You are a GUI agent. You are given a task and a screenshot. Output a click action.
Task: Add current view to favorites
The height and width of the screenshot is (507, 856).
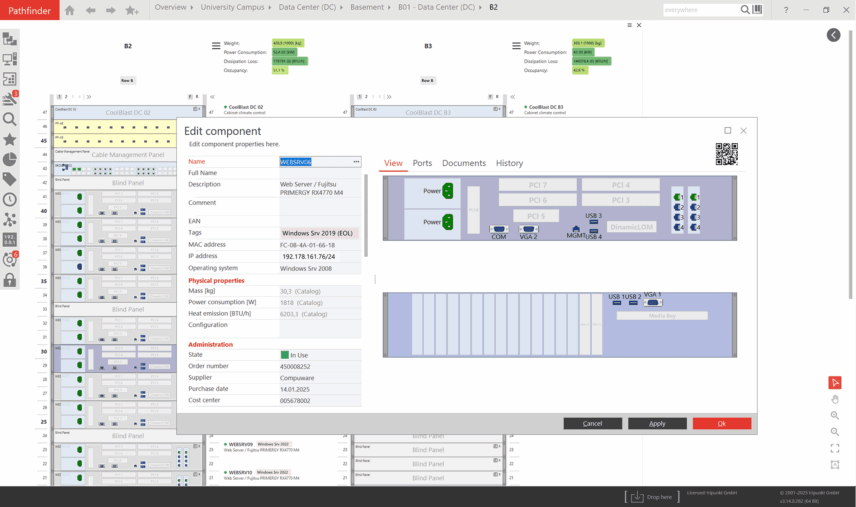[133, 10]
